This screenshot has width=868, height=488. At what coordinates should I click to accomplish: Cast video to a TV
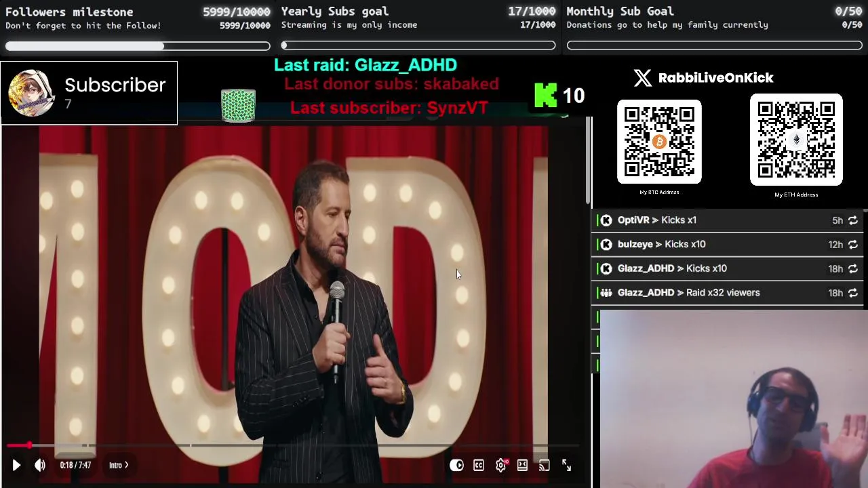coord(544,465)
